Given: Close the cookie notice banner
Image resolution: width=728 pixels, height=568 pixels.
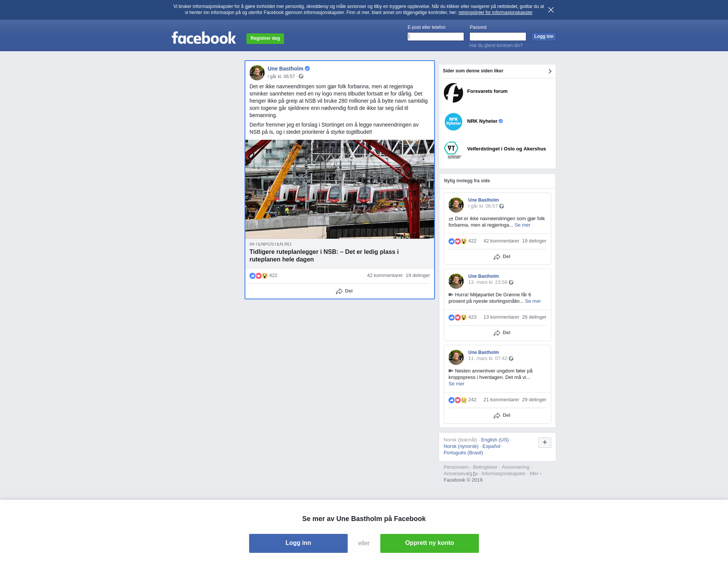Looking at the screenshot, I should (551, 10).
